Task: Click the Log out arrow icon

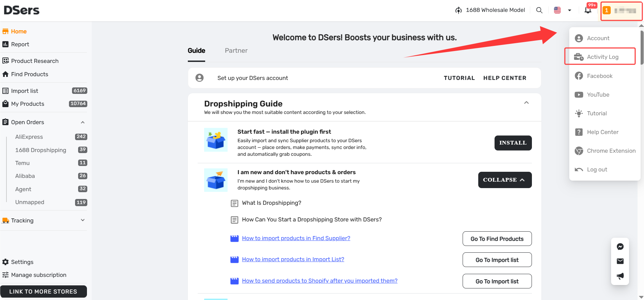Action: (x=579, y=169)
